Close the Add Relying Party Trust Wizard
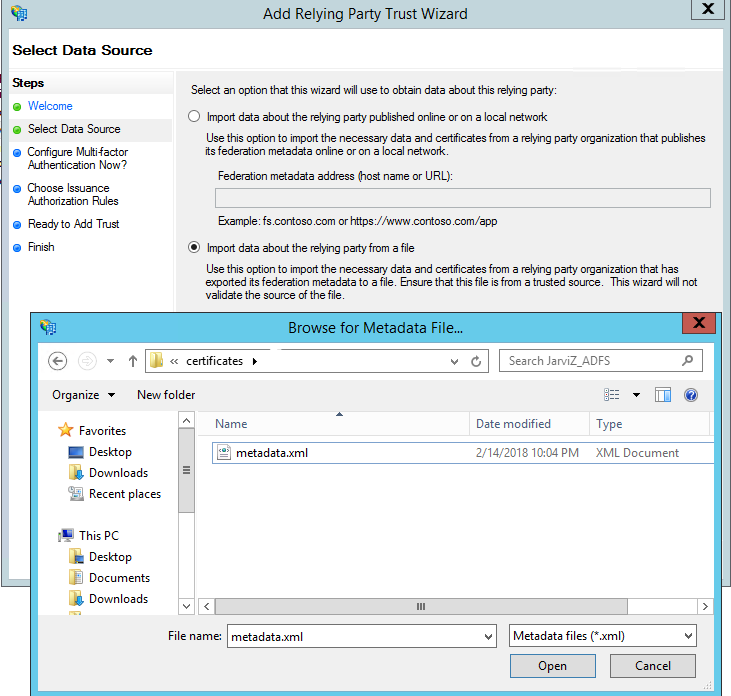731x696 pixels. click(x=707, y=9)
